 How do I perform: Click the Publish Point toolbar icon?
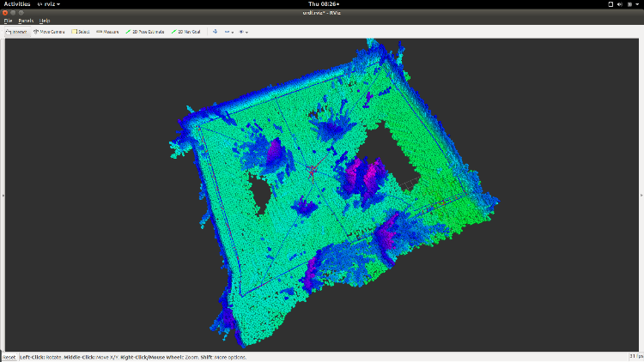pyautogui.click(x=215, y=32)
